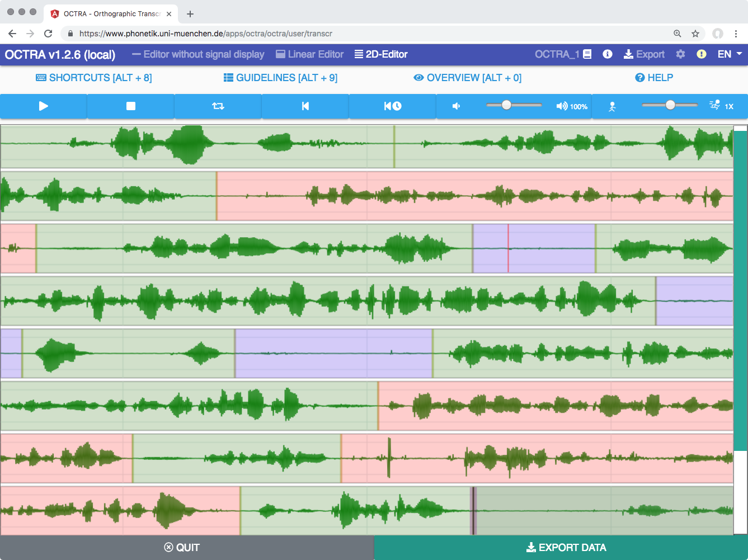This screenshot has width=748, height=560.
Task: Select dark playback boundary in last row
Action: [x=473, y=511]
